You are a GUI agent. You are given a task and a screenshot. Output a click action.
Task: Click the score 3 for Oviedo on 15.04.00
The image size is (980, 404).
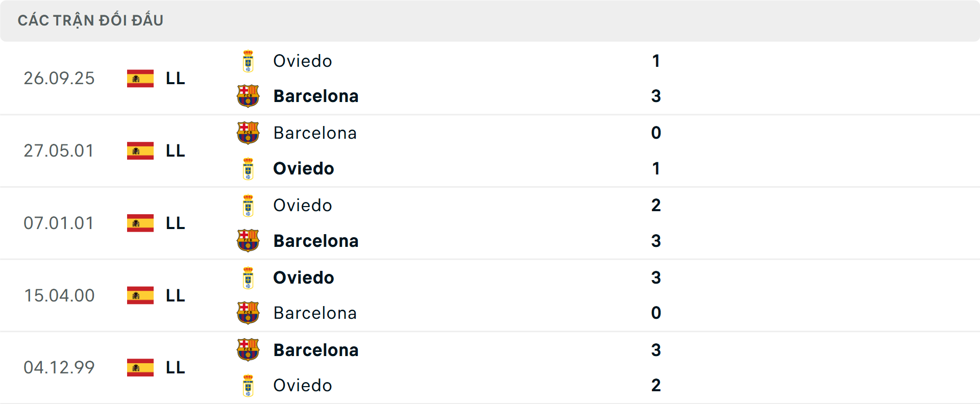point(656,277)
